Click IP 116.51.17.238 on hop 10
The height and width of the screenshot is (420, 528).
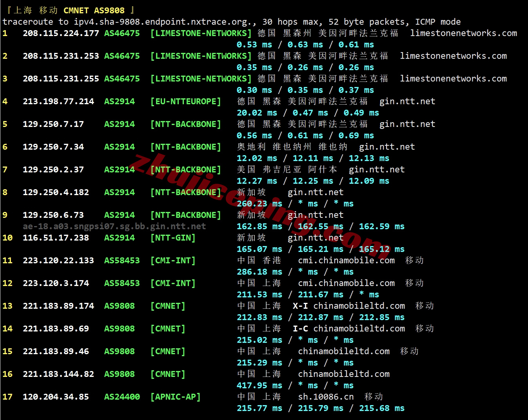tap(56, 238)
